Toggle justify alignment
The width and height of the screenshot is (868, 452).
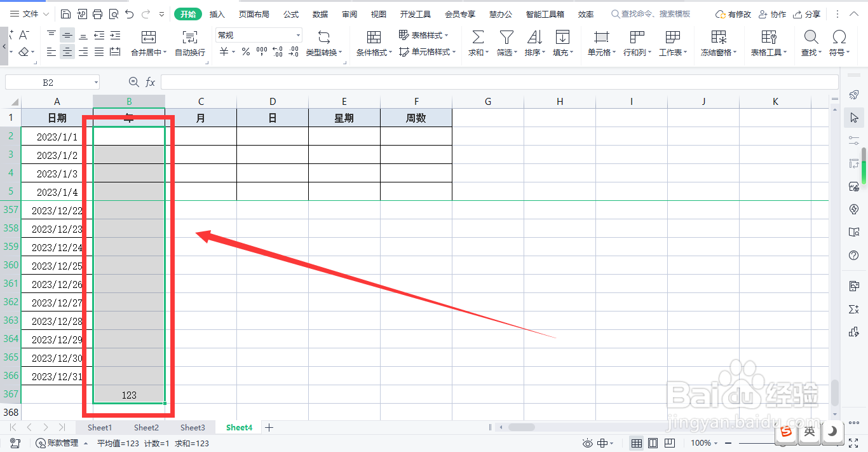point(99,52)
